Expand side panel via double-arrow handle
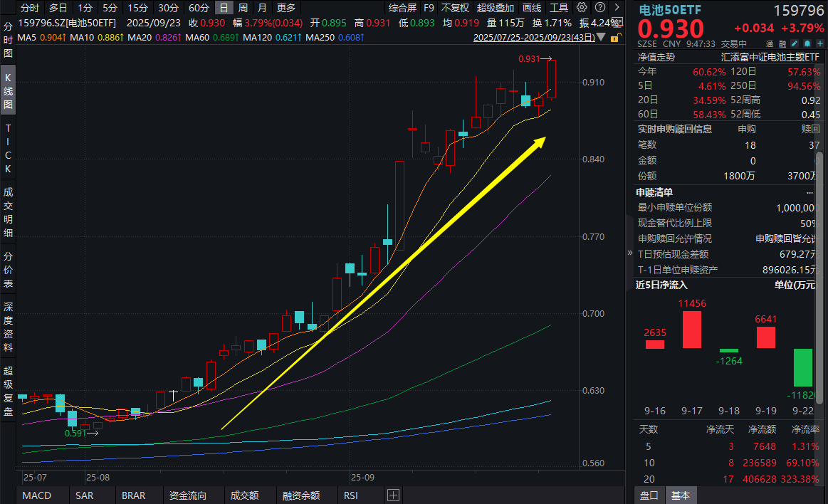 point(629,253)
